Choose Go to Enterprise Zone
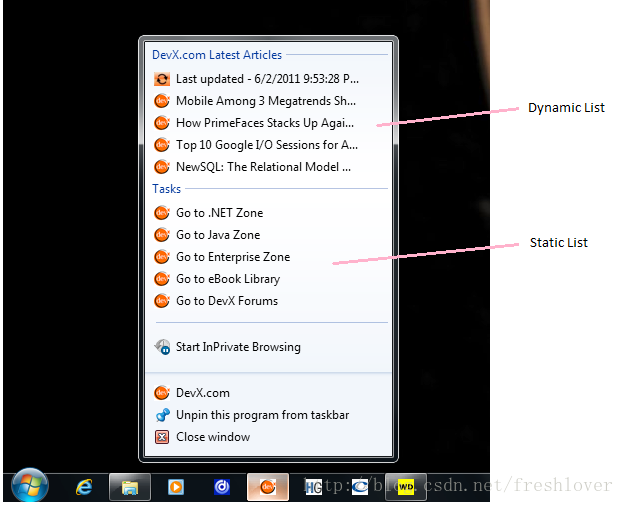This screenshot has width=624, height=505. pos(233,257)
